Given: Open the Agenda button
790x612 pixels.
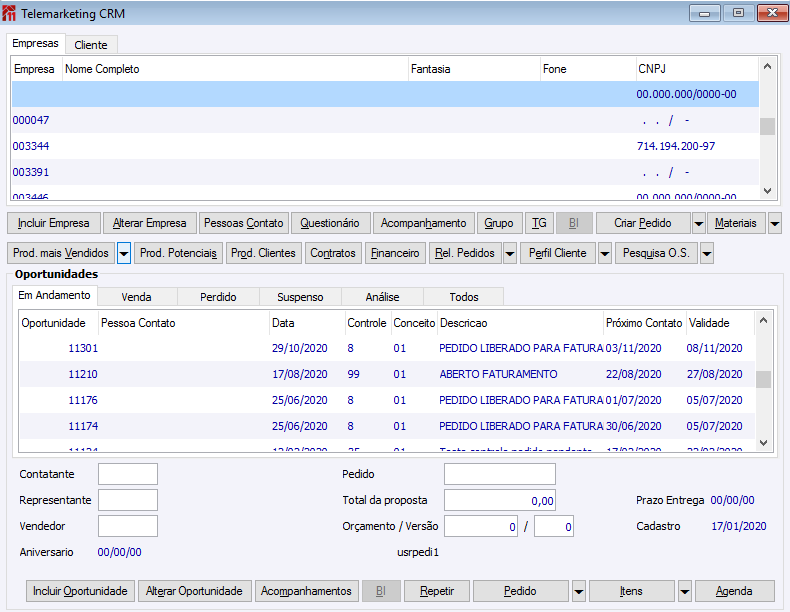Looking at the screenshot, I should tap(734, 591).
